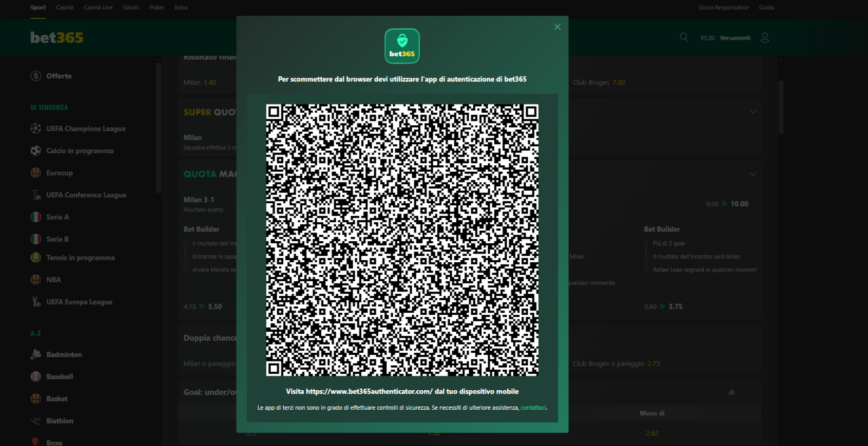Open Eurocup sidebar item
The image size is (868, 446).
(x=59, y=173)
